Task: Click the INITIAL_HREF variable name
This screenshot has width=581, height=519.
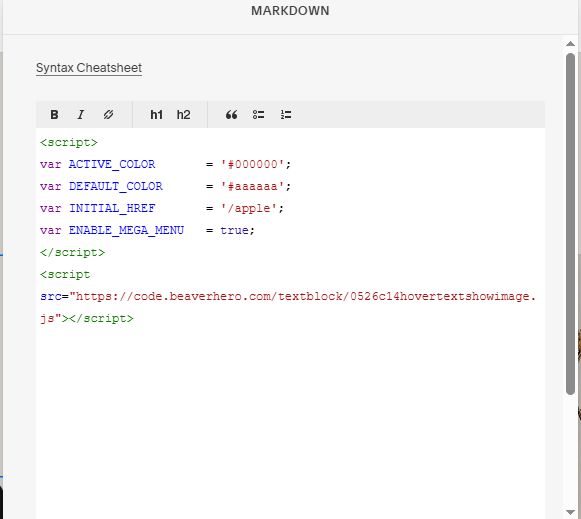Action: point(112,208)
